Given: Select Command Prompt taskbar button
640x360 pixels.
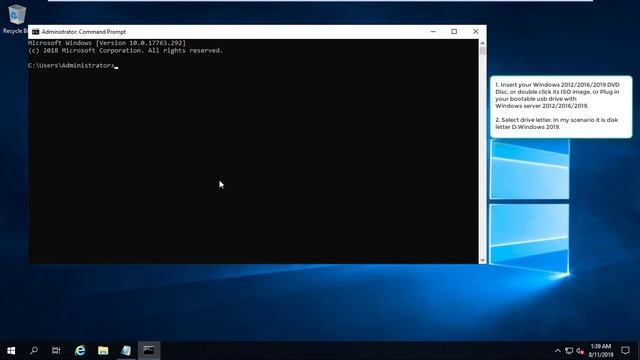Looking at the screenshot, I should point(149,351).
